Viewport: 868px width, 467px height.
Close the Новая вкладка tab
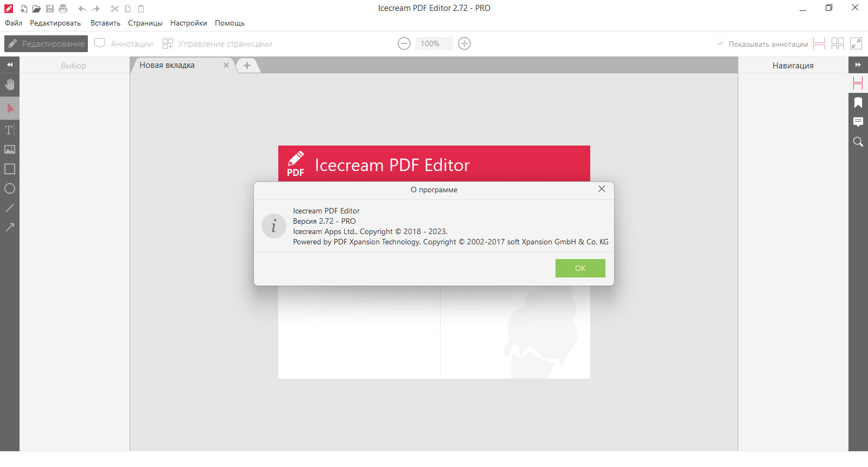coord(226,65)
